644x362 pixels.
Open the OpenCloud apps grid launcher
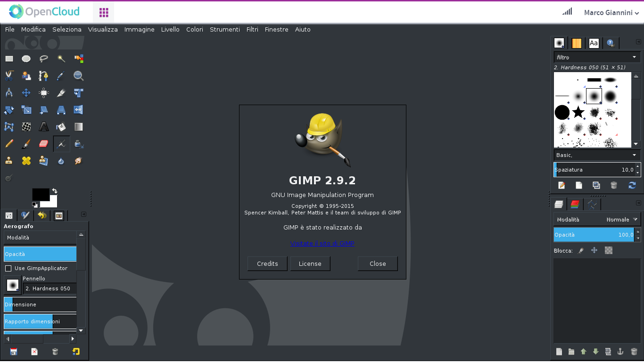104,12
